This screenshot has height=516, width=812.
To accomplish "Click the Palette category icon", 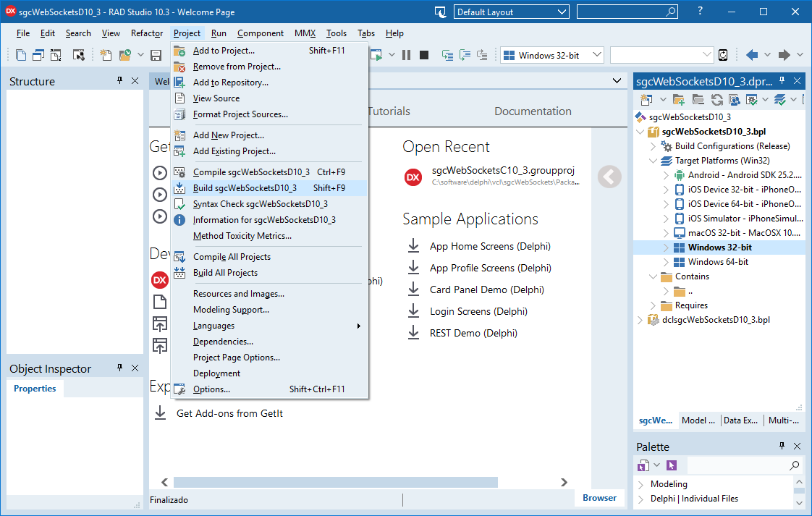I will (x=643, y=465).
